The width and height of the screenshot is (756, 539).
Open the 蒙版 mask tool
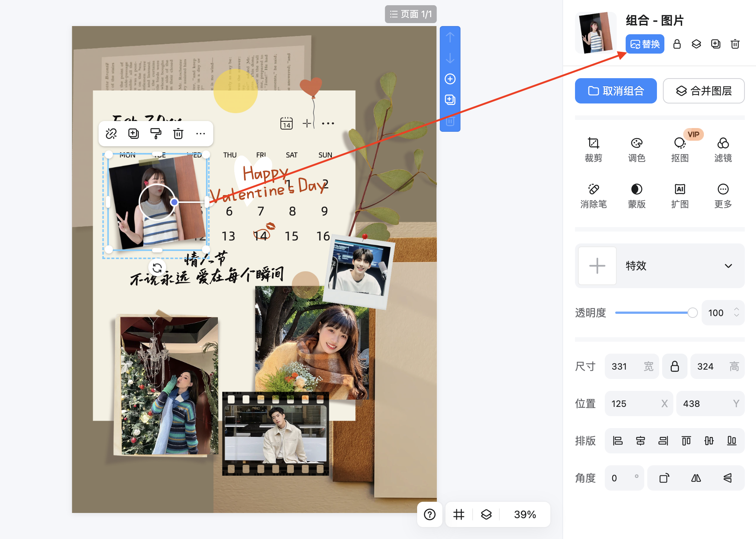[636, 195]
